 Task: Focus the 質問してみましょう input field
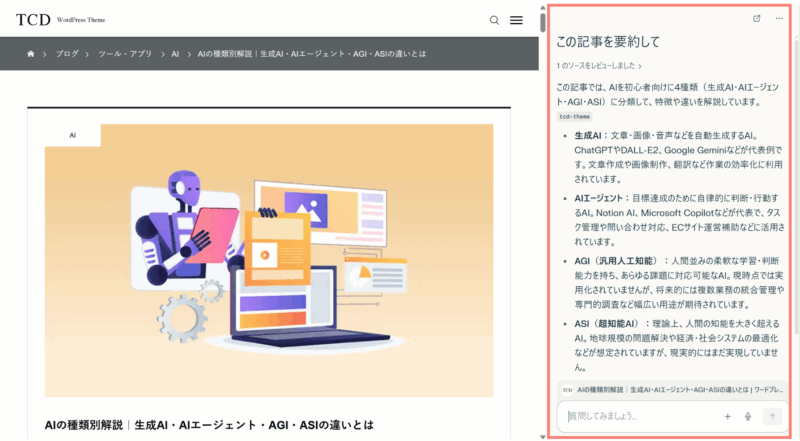tap(640, 416)
